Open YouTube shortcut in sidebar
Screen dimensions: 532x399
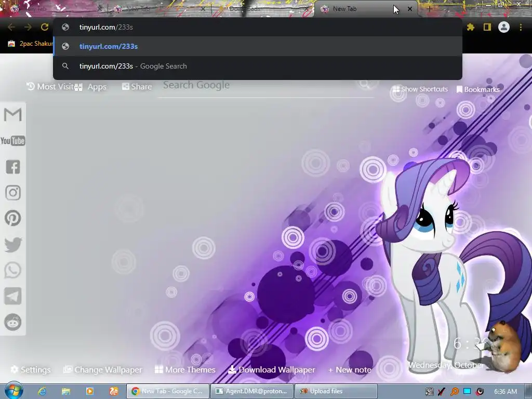point(13,141)
